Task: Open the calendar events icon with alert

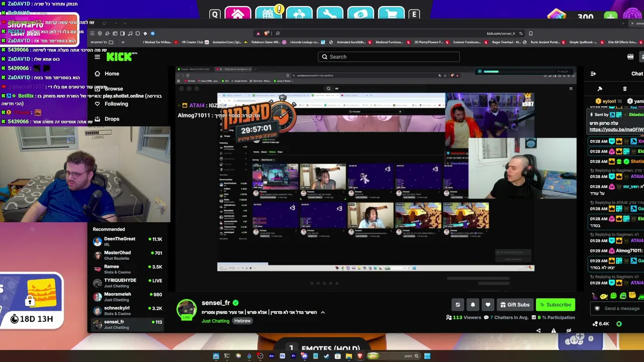Action: 268,14
